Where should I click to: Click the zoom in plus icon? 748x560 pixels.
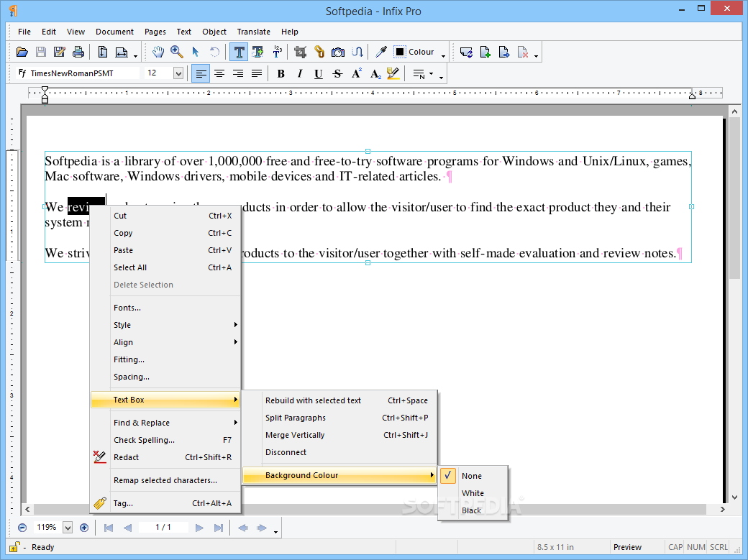pyautogui.click(x=84, y=528)
